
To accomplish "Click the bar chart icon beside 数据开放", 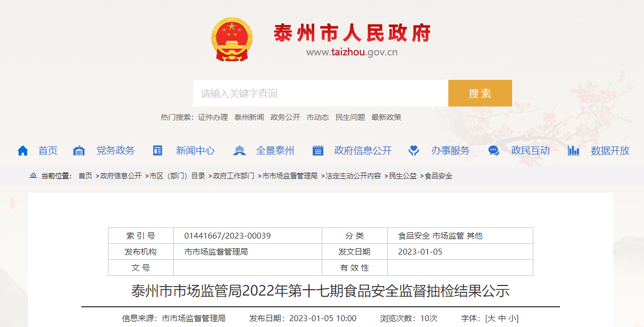I will coord(573,151).
